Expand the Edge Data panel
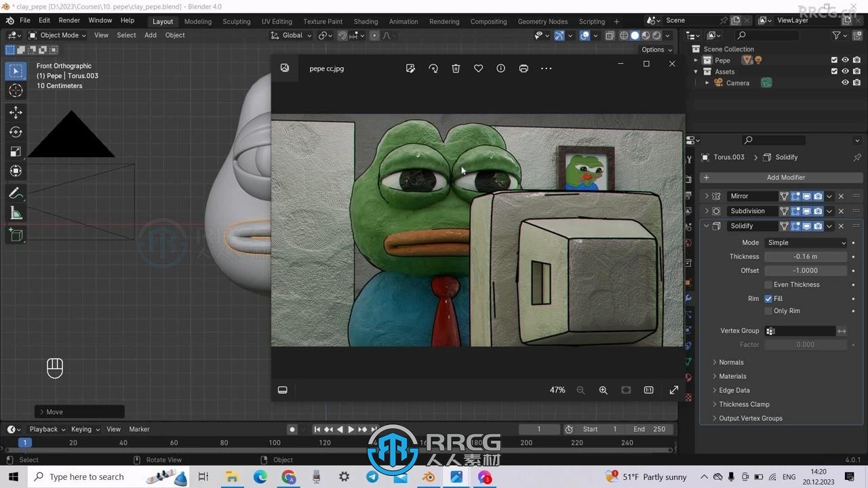Image resolution: width=868 pixels, height=488 pixels. (x=734, y=390)
